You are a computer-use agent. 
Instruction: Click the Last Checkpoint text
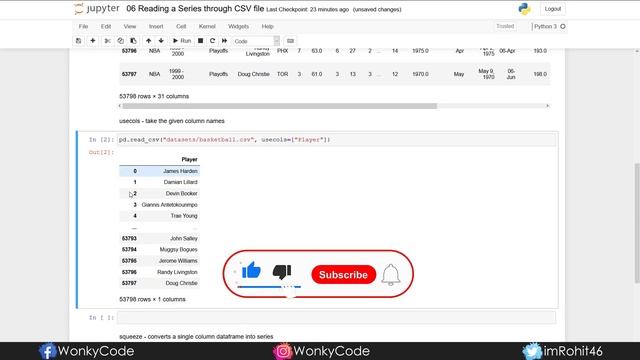[x=307, y=9]
